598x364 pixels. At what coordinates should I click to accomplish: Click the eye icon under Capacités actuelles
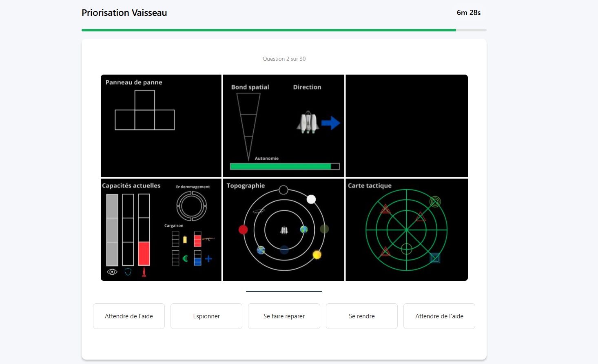click(x=112, y=272)
